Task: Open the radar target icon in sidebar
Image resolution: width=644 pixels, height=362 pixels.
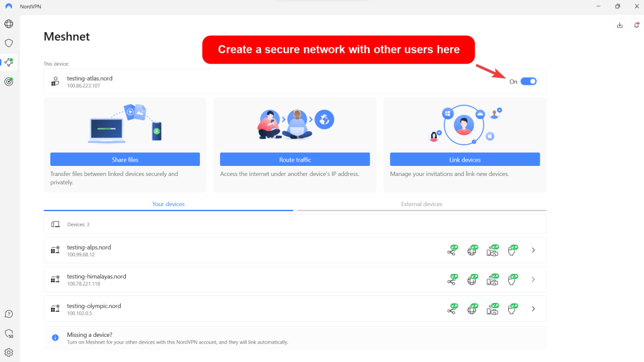Action: [x=9, y=81]
